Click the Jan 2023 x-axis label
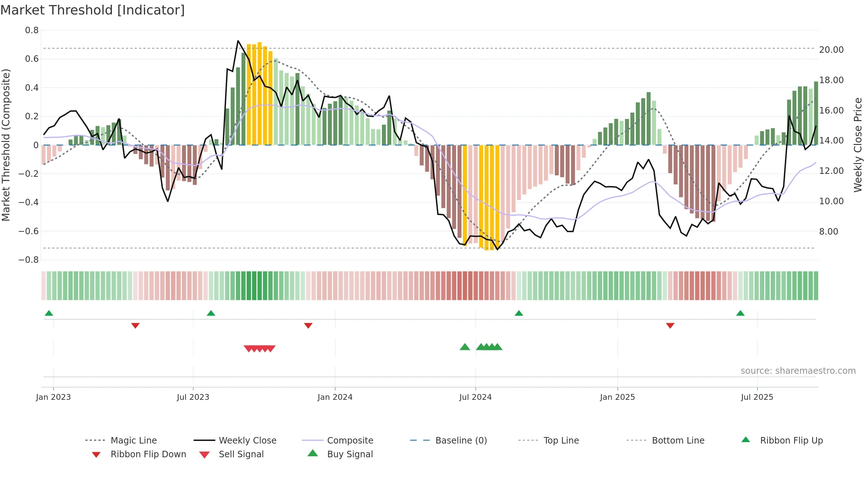The width and height of the screenshot is (868, 488). (x=54, y=397)
